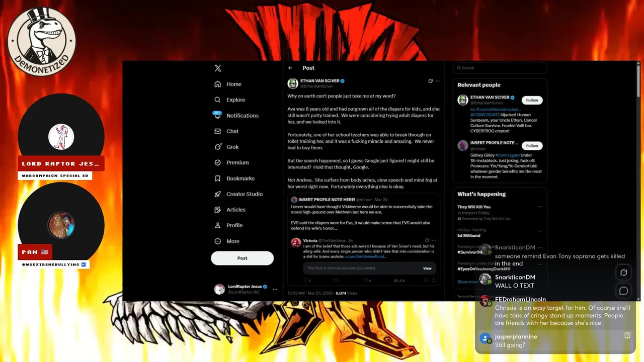This screenshot has width=644, height=362.
Task: Click the white Post button
Action: click(242, 258)
